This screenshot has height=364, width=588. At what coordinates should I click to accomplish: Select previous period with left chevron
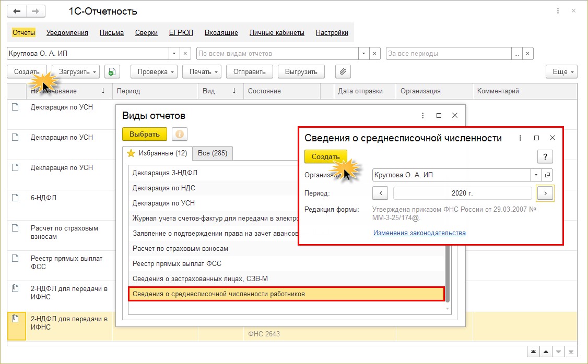[x=380, y=193]
